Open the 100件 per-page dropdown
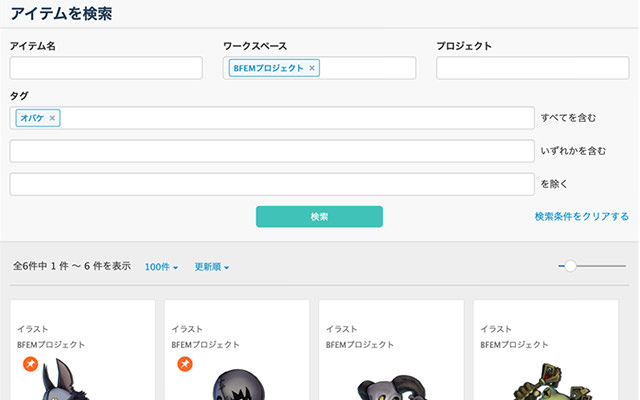640x400 pixels. pyautogui.click(x=161, y=267)
